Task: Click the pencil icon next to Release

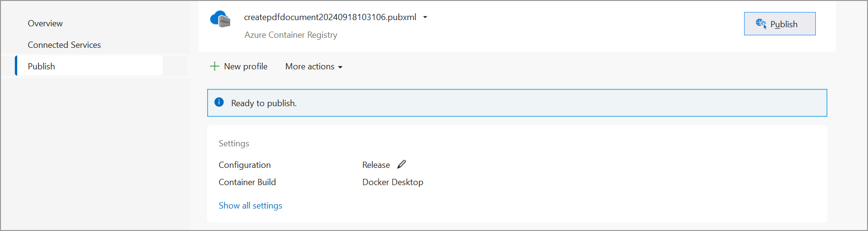Action: pos(401,165)
